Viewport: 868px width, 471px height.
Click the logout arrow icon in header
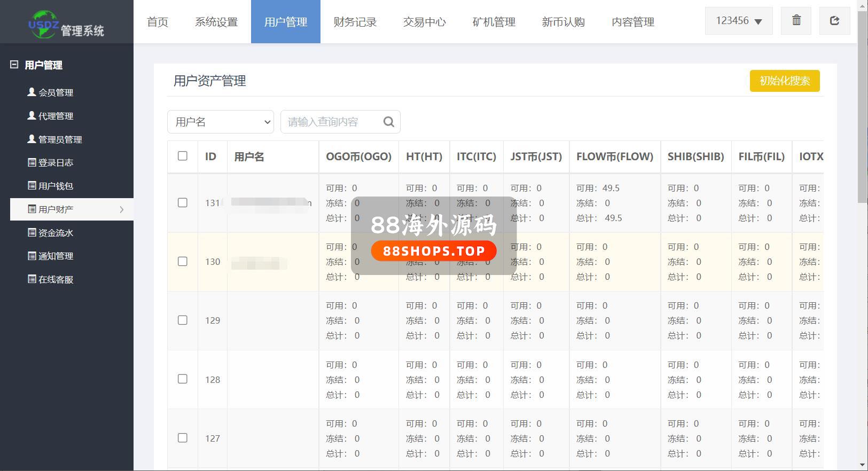coord(834,21)
